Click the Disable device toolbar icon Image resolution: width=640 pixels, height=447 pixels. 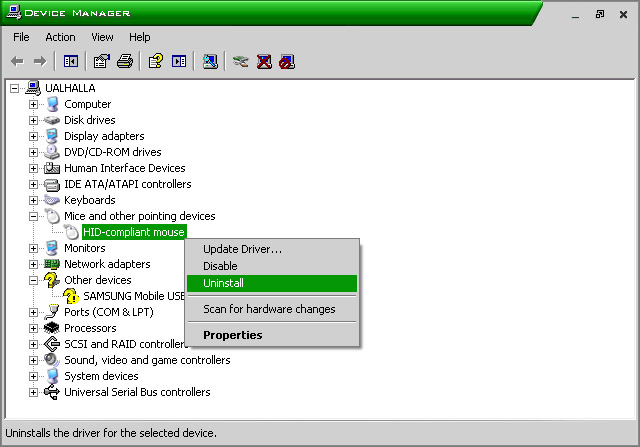pyautogui.click(x=287, y=61)
